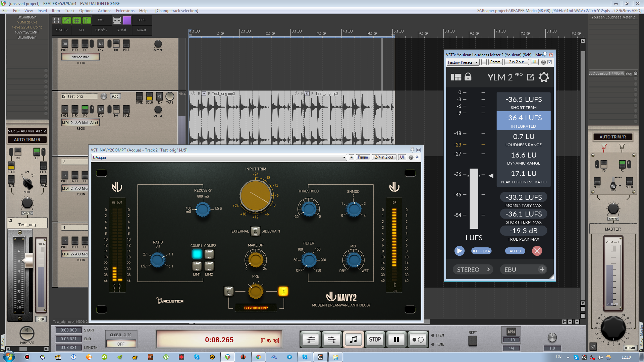Toggle the yellow C button on NAVY2
The height and width of the screenshot is (362, 644).
283,291
